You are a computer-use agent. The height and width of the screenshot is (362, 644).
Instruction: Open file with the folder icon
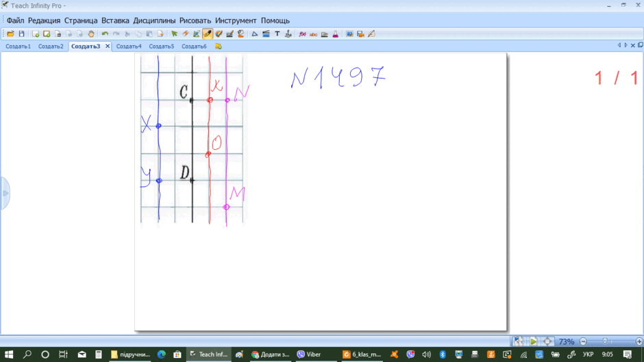[11, 34]
